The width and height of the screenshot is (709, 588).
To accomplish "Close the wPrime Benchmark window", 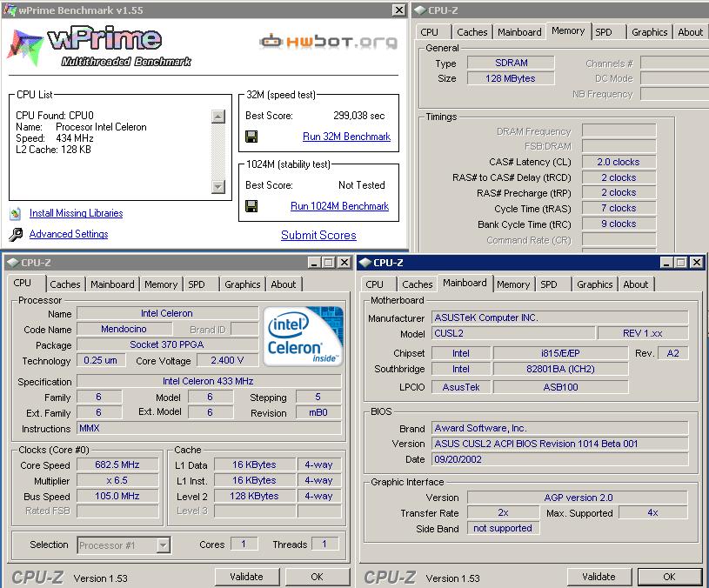I will coord(398,10).
